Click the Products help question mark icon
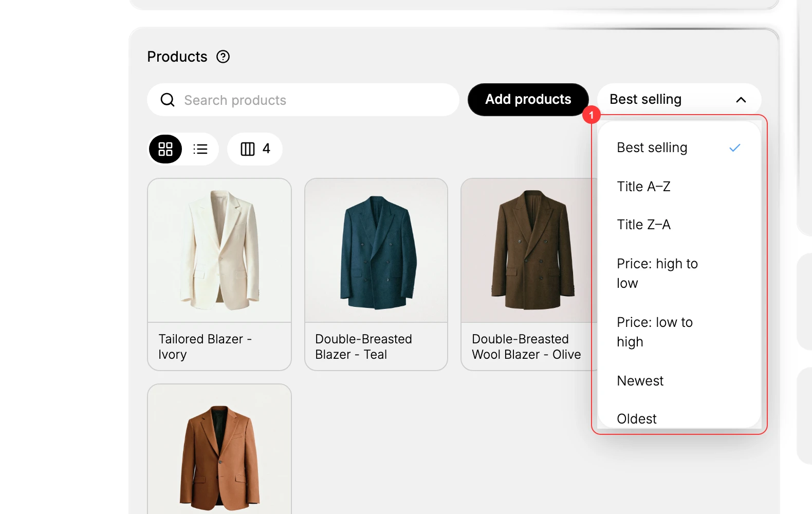This screenshot has width=812, height=514. (x=223, y=57)
